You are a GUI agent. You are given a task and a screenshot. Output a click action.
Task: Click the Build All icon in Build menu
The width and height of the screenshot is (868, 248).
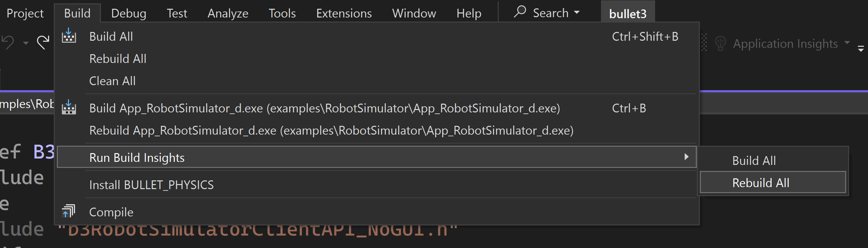(x=69, y=36)
